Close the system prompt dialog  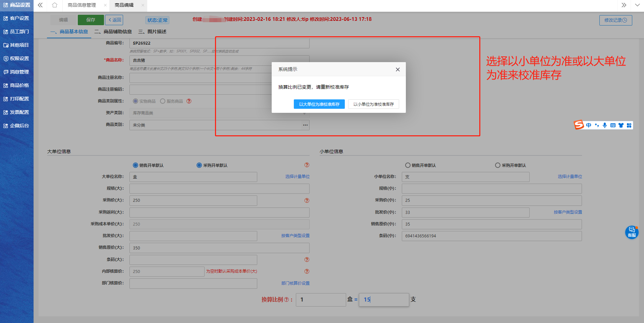397,70
